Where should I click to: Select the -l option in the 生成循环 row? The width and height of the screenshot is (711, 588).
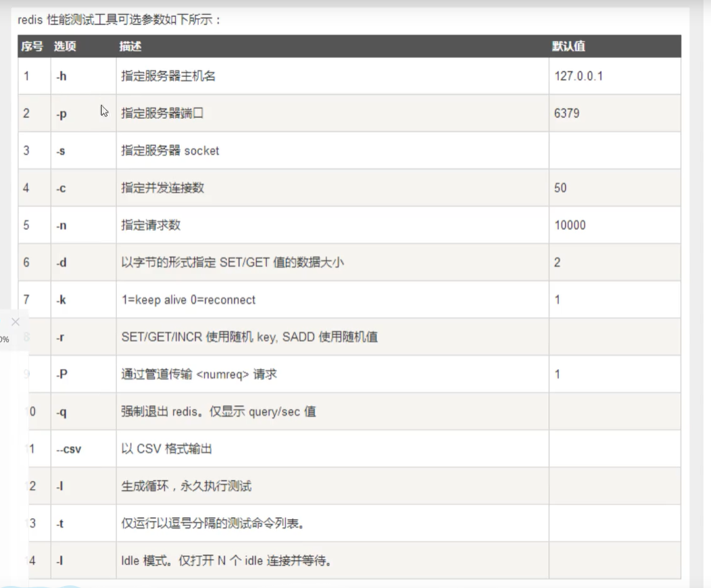click(59, 487)
